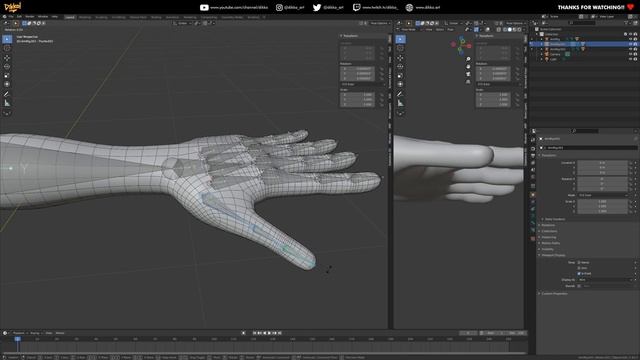Select the Rotate tool in right viewport

400,67
